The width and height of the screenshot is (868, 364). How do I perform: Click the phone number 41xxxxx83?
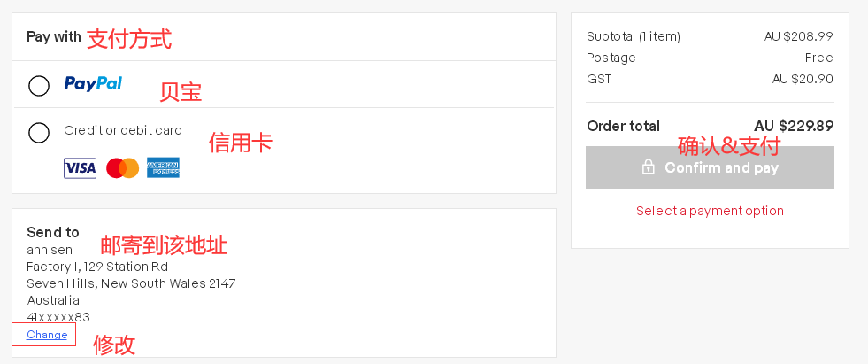(58, 317)
